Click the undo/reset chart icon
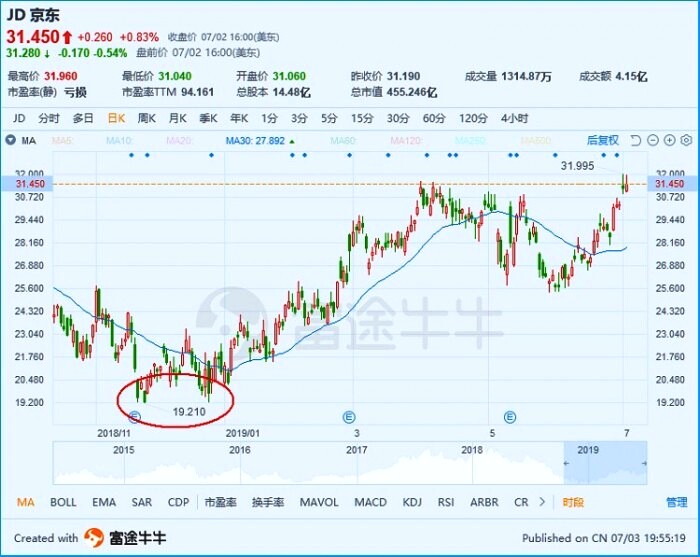The width and height of the screenshot is (700, 557). coord(635,141)
